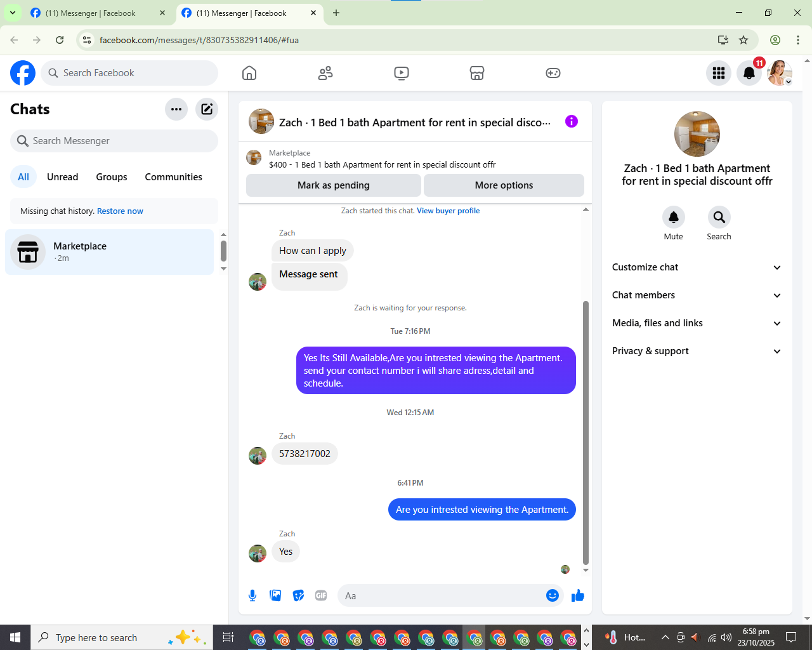Open the $400 apartment listing banner
812x650 pixels.
point(415,159)
